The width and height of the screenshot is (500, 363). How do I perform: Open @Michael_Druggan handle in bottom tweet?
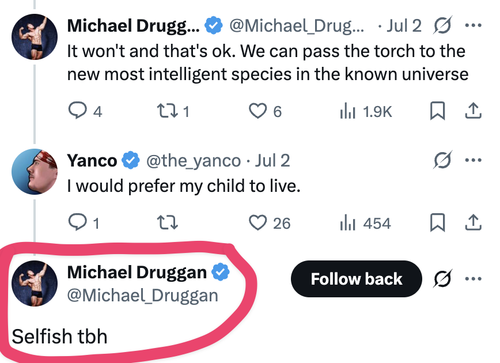tap(143, 295)
